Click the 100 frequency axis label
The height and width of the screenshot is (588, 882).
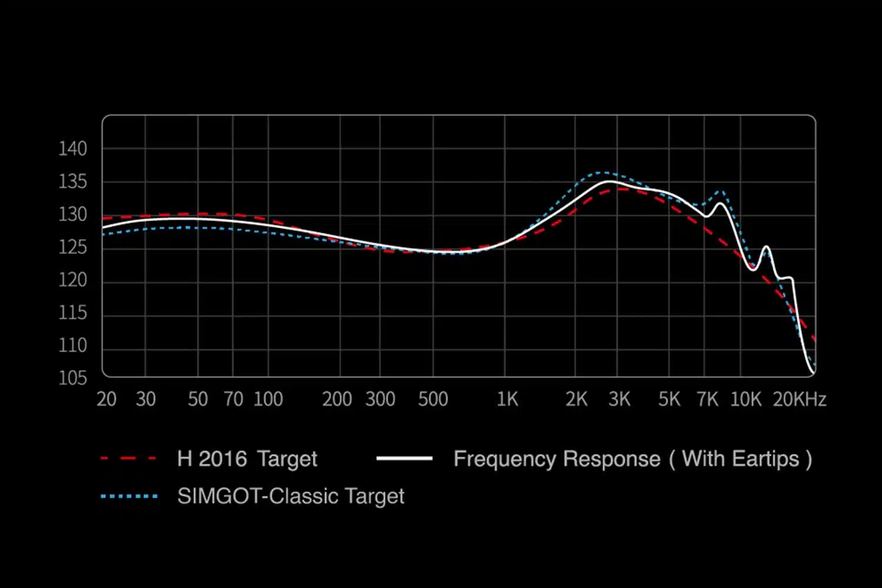click(x=268, y=399)
